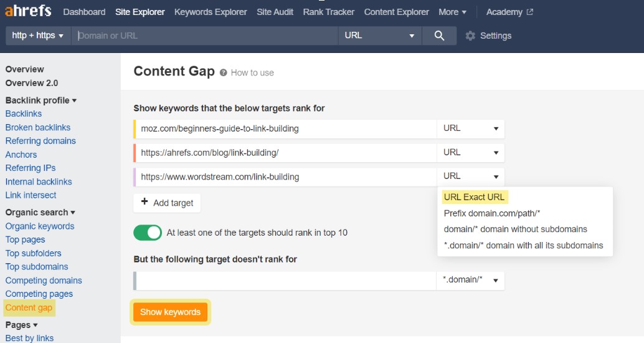Open the mode dropdown for the moz.com target
644x343 pixels.
click(x=470, y=128)
